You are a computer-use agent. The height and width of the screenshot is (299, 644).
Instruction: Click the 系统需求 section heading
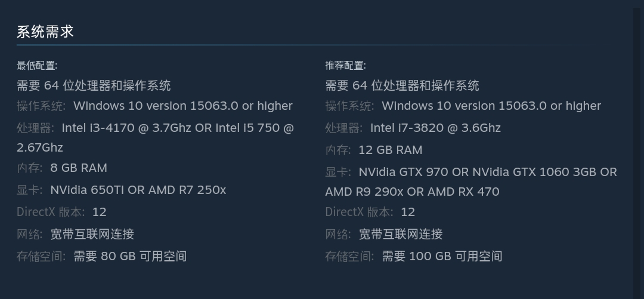point(45,32)
